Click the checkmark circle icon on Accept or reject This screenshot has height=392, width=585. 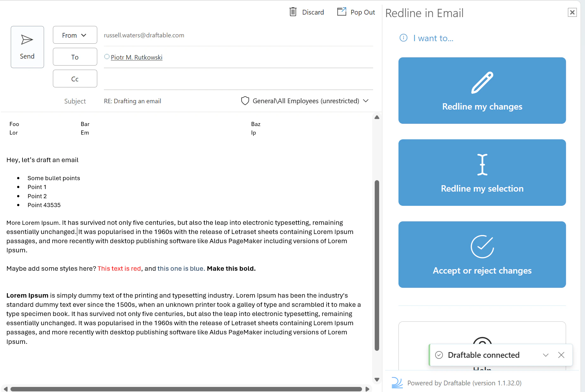coord(482,246)
